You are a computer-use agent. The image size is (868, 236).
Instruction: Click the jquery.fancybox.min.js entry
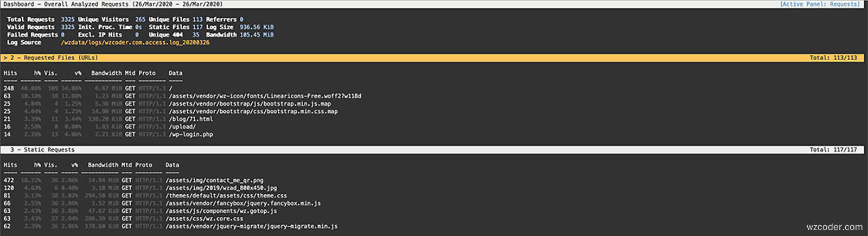coord(243,203)
